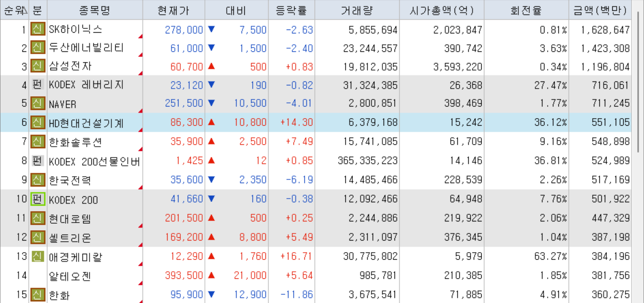The image size is (644, 303).
Task: Click the 신 badge beside 현대로템
Action: [37, 218]
